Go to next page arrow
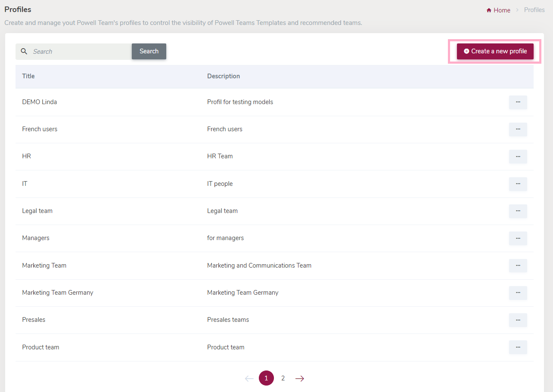The width and height of the screenshot is (553, 392). 300,378
